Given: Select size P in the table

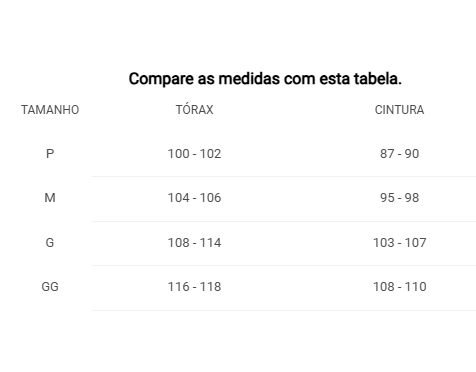Looking at the screenshot, I should click(x=50, y=154).
